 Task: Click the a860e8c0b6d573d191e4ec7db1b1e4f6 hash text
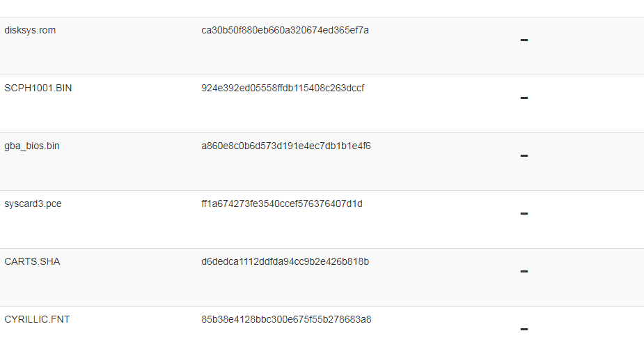coord(286,146)
